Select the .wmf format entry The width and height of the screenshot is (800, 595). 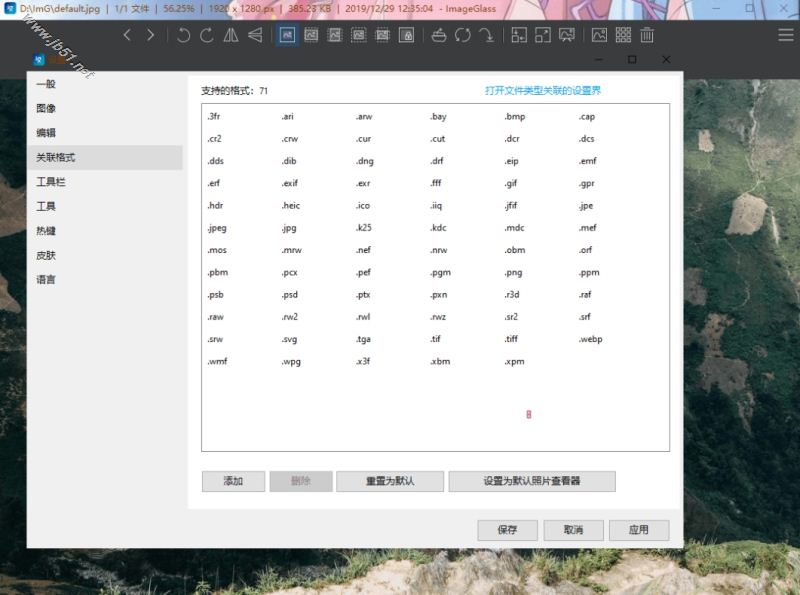pyautogui.click(x=217, y=362)
